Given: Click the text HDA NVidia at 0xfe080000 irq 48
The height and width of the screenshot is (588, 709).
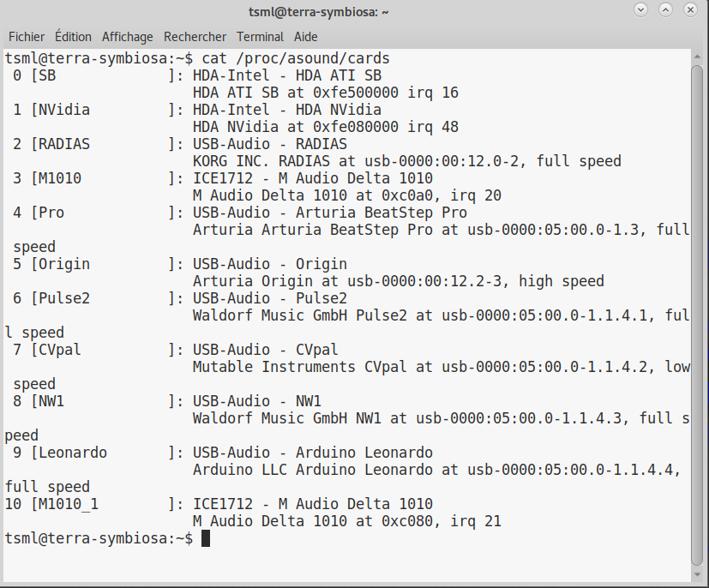Looking at the screenshot, I should [x=326, y=127].
